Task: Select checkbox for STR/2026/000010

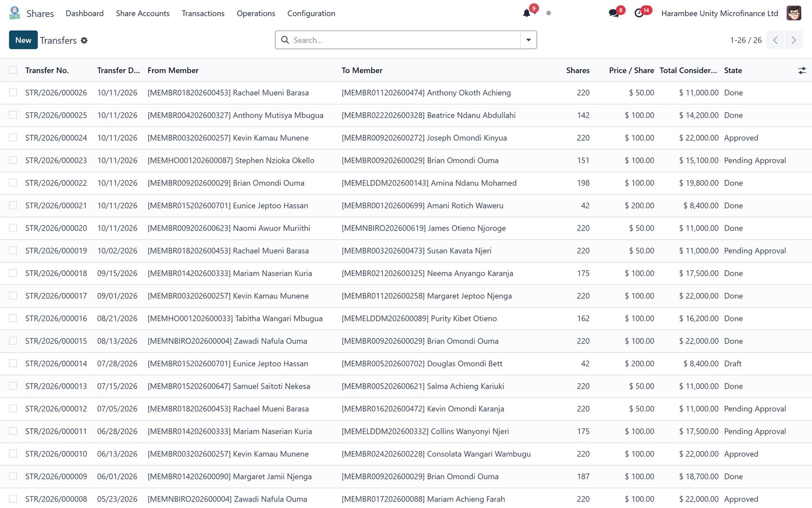Action: tap(13, 454)
